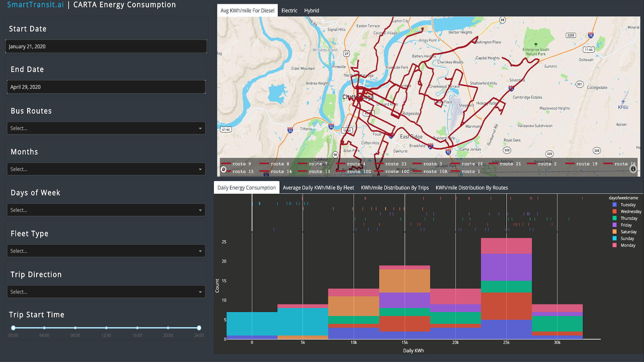Click the map attribution info icon

[633, 169]
